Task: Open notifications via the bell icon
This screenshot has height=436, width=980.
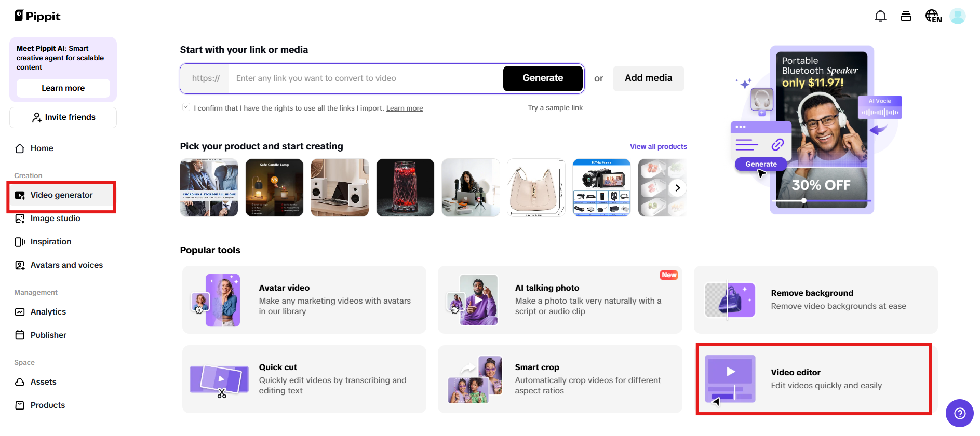Action: point(880,16)
